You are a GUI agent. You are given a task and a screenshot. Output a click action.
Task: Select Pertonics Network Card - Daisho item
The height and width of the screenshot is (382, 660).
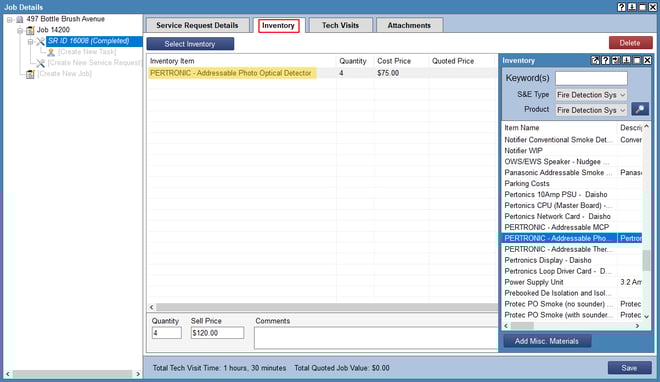pos(559,216)
